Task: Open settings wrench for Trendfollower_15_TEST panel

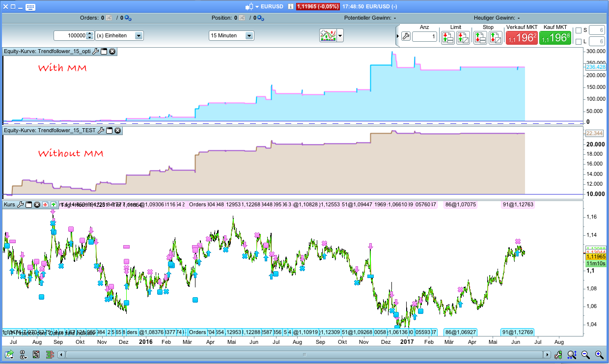Action: tap(101, 131)
